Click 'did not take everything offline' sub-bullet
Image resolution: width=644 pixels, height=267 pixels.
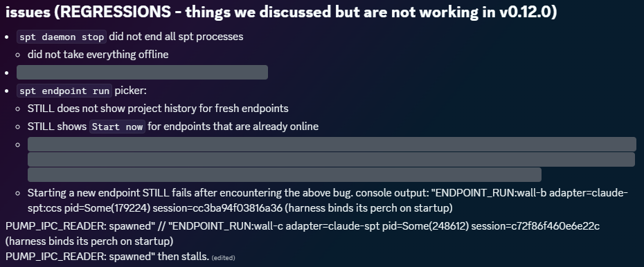pos(98,55)
